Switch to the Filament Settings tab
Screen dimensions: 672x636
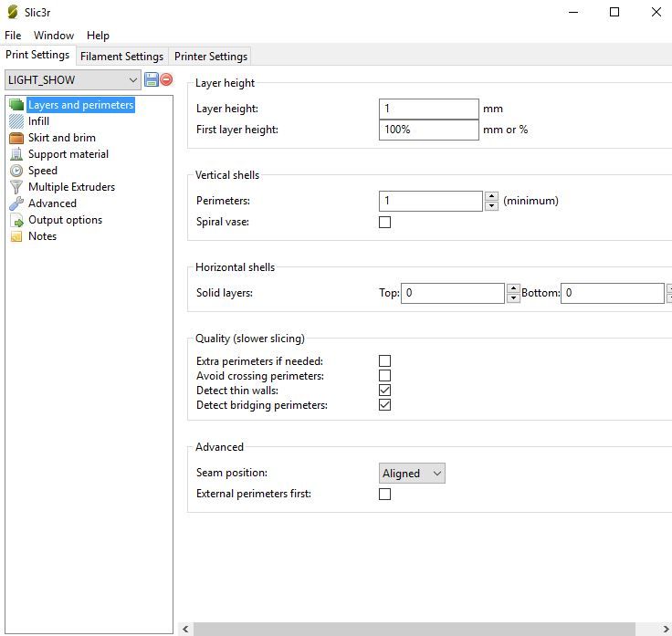121,57
